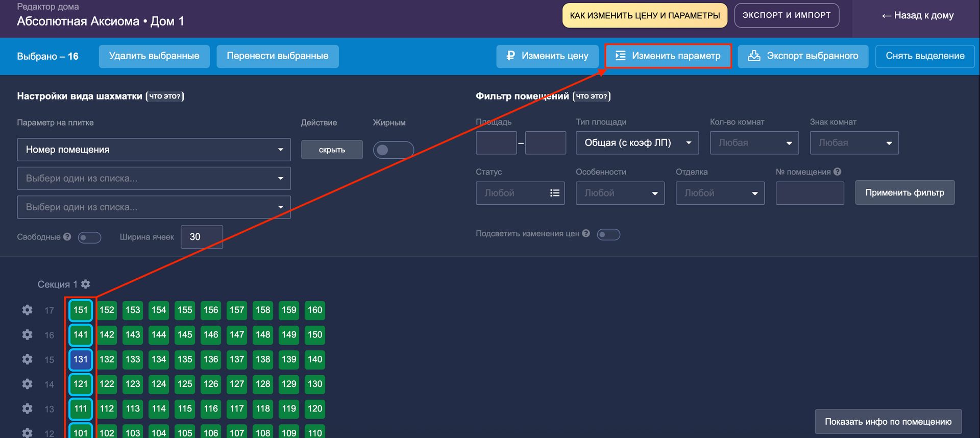
Task: Select apartment tile 160
Action: pos(315,310)
